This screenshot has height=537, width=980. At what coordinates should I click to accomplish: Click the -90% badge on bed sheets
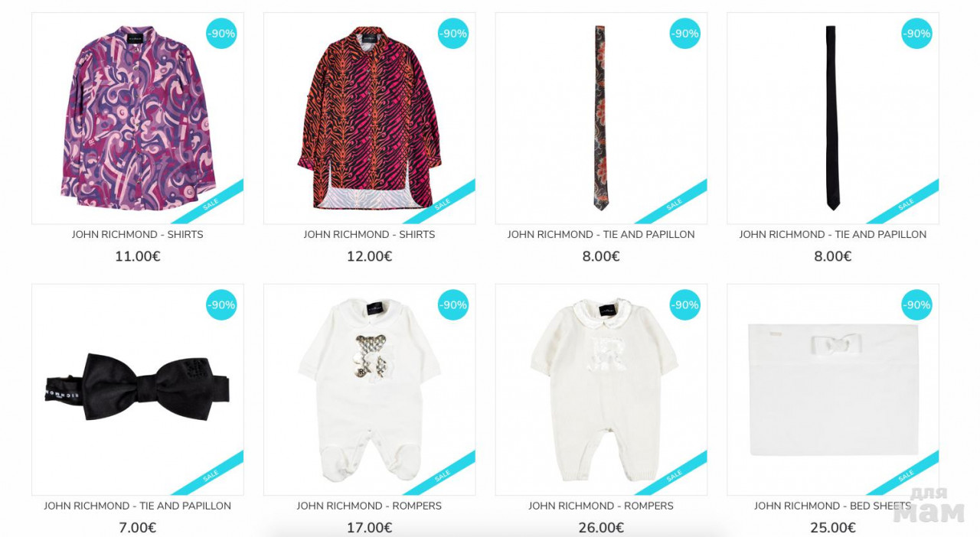point(916,305)
